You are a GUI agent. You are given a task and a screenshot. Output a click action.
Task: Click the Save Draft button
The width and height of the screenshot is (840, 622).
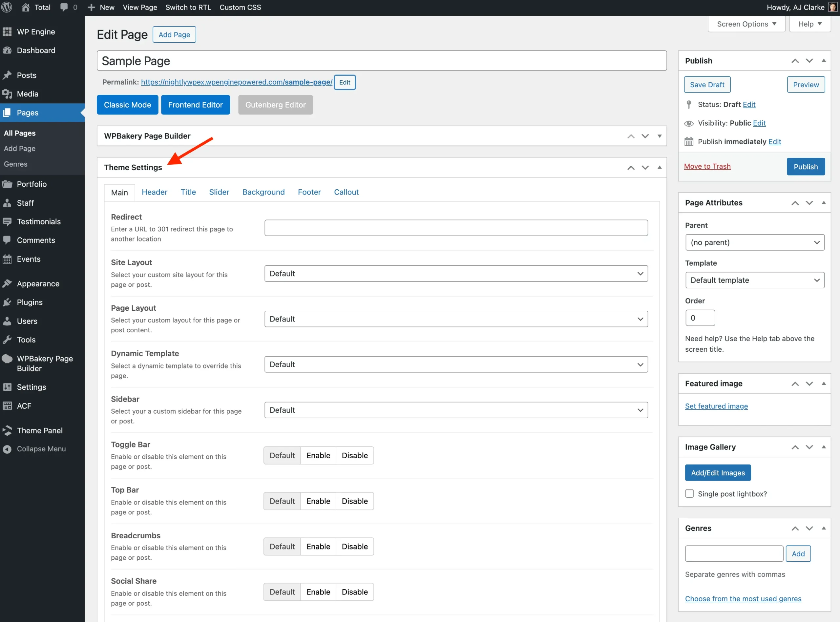pyautogui.click(x=707, y=84)
